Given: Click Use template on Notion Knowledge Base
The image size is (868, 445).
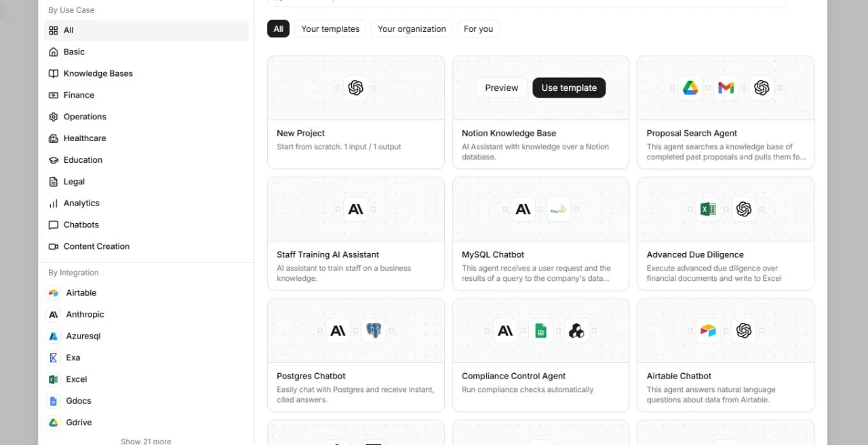Looking at the screenshot, I should [569, 88].
